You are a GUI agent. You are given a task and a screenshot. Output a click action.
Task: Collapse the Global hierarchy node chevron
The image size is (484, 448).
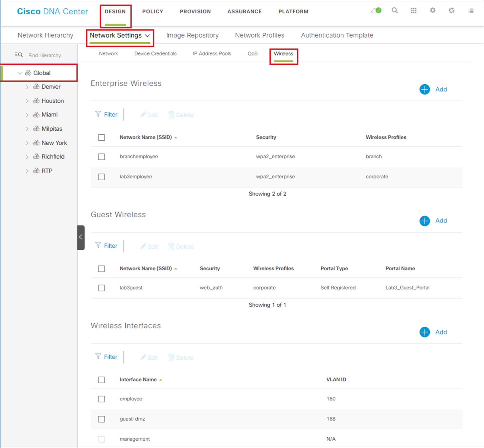[x=20, y=73]
